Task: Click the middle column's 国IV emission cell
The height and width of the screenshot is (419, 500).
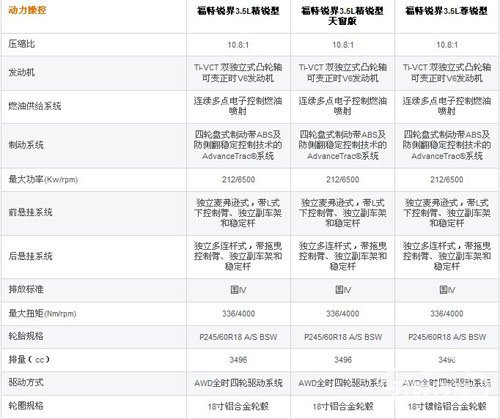Action: (343, 290)
